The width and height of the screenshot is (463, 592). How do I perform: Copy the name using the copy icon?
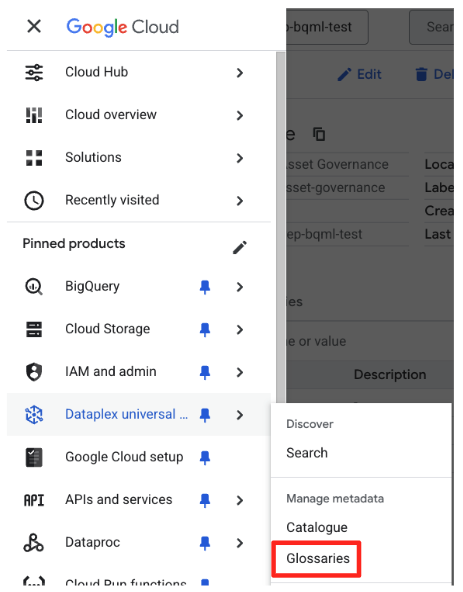[319, 134]
